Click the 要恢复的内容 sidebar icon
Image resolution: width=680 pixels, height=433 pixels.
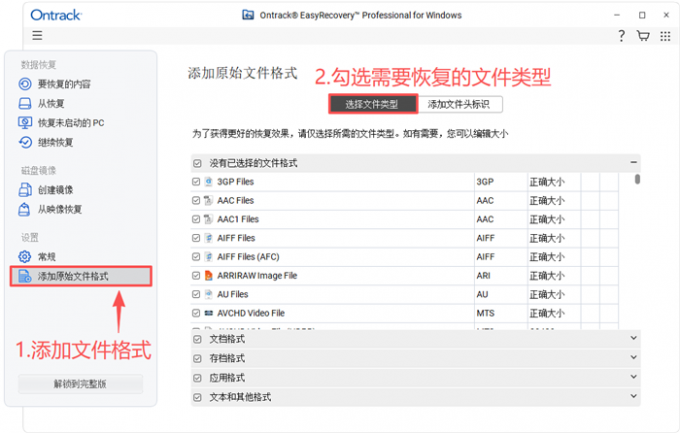pyautogui.click(x=25, y=84)
